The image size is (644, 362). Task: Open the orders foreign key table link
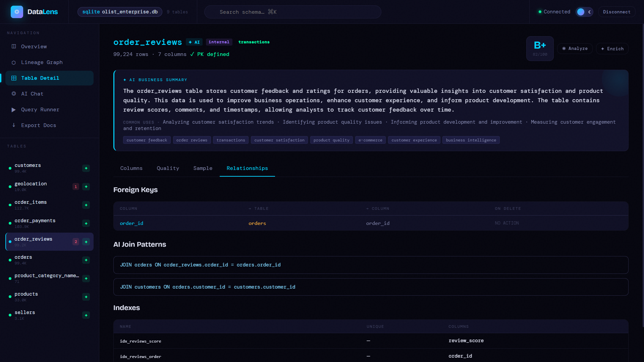pyautogui.click(x=257, y=223)
